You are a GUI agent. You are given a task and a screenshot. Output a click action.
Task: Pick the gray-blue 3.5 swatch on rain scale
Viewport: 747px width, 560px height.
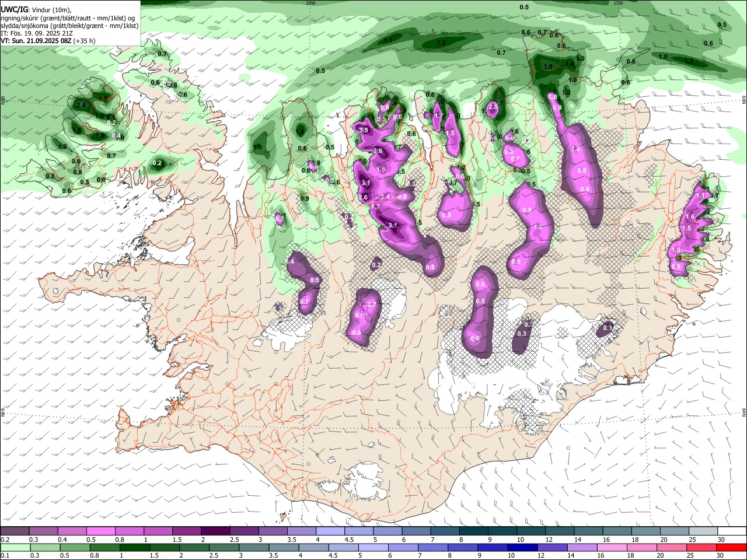[284, 548]
